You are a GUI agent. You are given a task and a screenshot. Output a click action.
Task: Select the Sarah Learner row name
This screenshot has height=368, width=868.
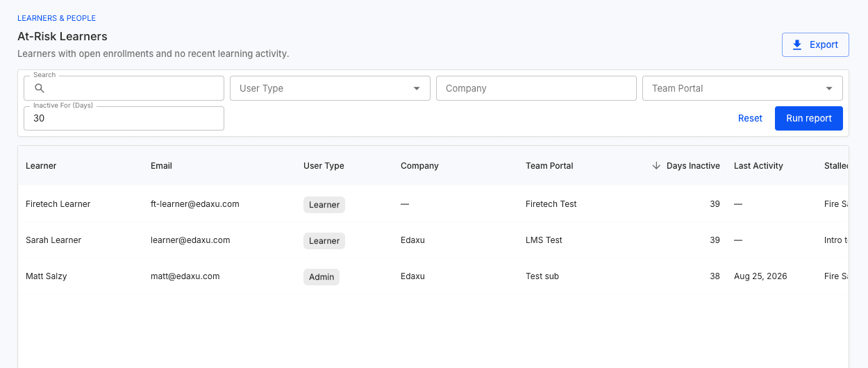click(53, 240)
